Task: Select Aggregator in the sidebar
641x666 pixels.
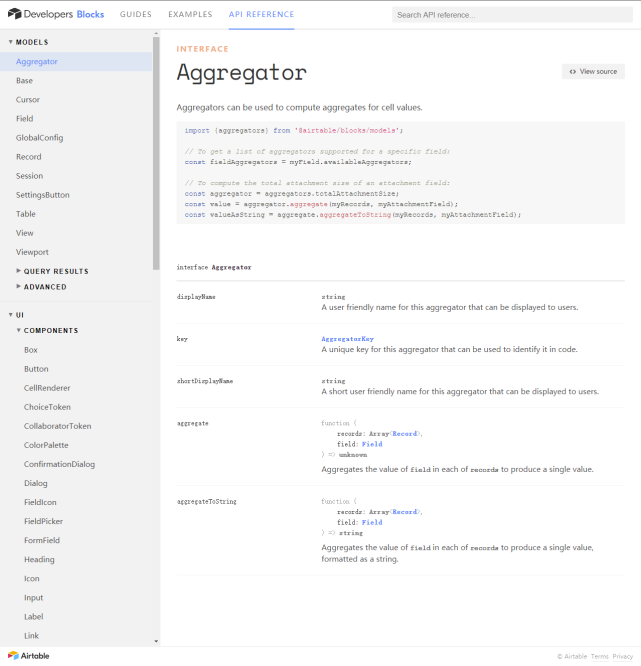Action: pyautogui.click(x=76, y=62)
